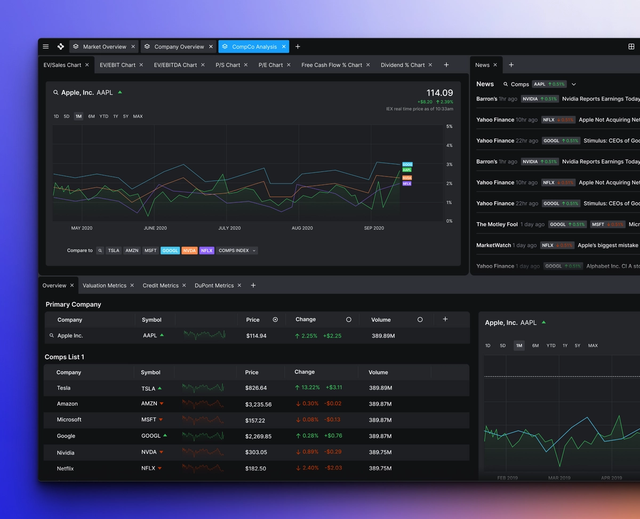Select the 1M range in lower-right Apple chart
Screen dimensions: 640x519
[519, 346]
